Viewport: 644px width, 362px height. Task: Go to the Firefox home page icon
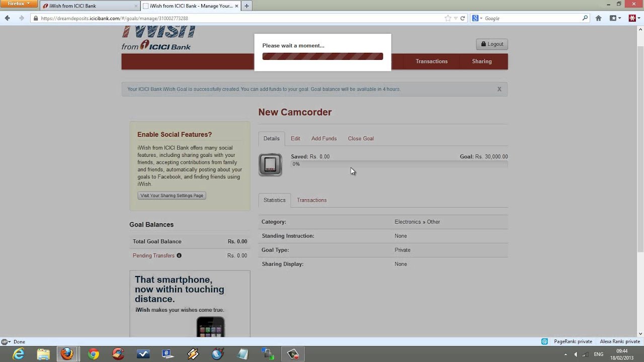click(x=598, y=18)
